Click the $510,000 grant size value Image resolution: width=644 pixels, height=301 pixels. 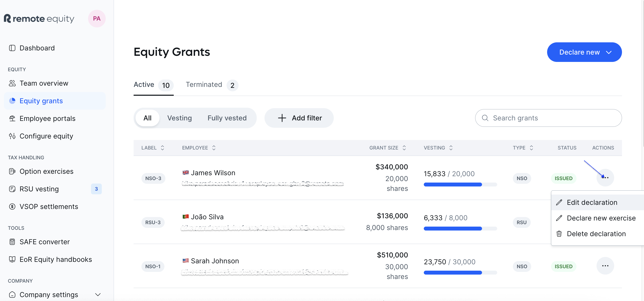[392, 255]
